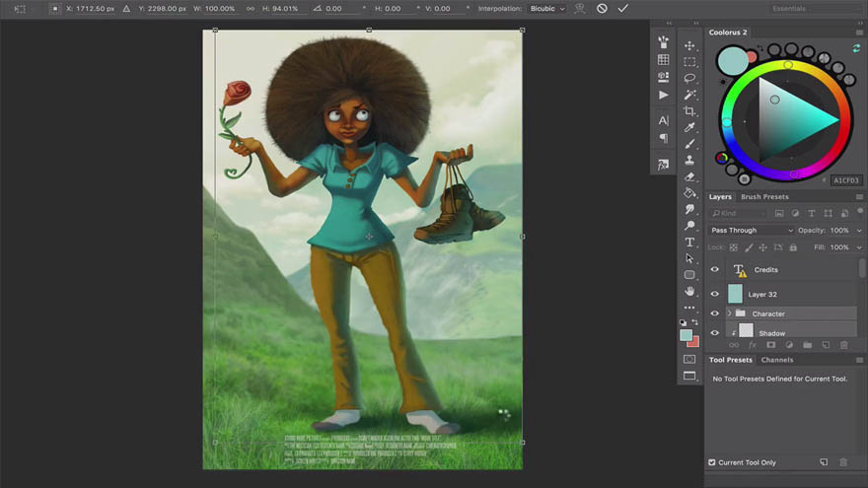Click the foreground color swatch in toolbar
The height and width of the screenshot is (488, 868).
(x=686, y=335)
